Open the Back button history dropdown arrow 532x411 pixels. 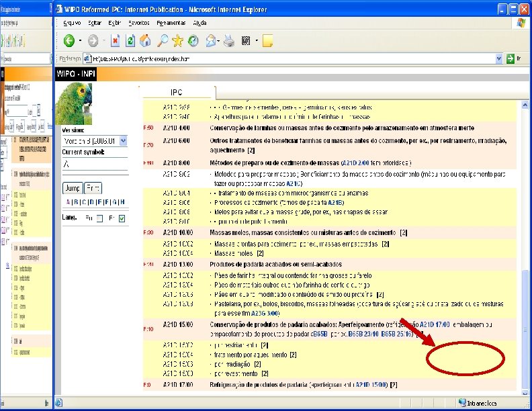pos(81,41)
